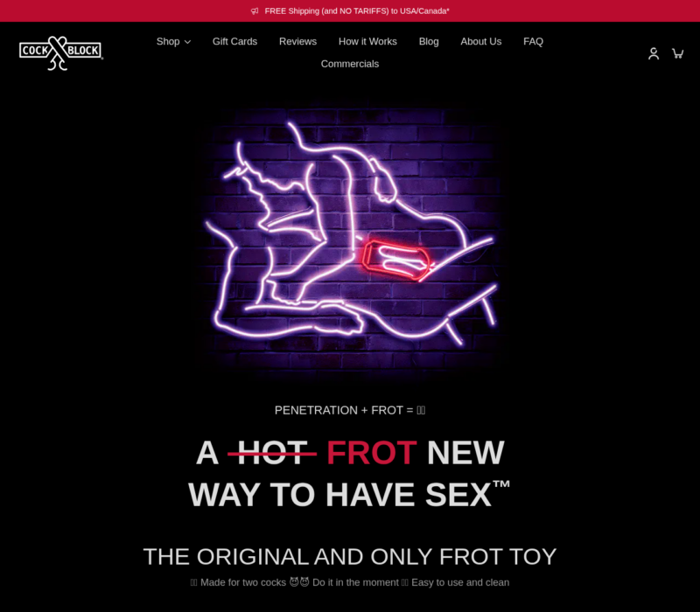Click the FREE Shipping announcement text
Viewport: 700px width, 612px height.
pos(357,11)
